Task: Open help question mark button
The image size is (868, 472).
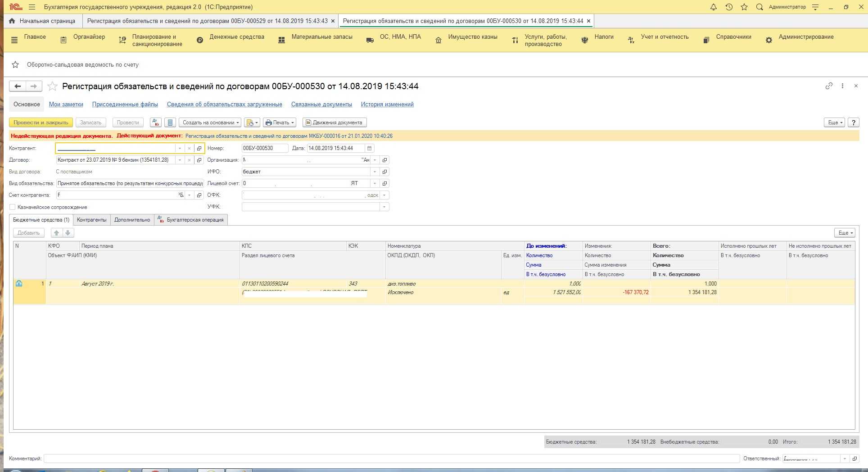Action: (x=853, y=123)
